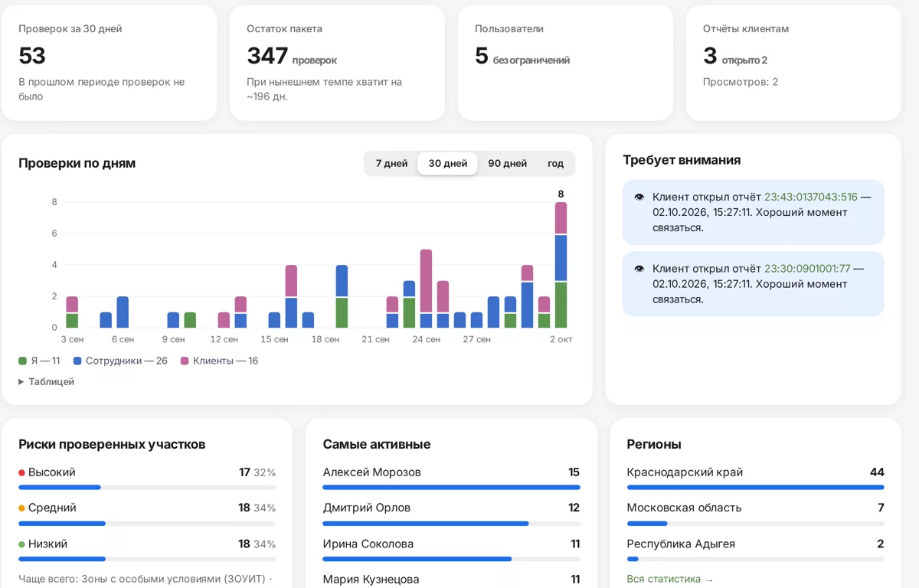Click the Средний risk progress bar

click(x=147, y=523)
